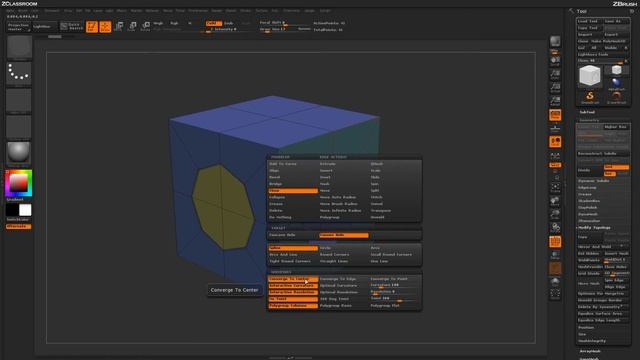The height and width of the screenshot is (360, 640).
Task: Collapse the Modify Topology section
Action: (594, 227)
